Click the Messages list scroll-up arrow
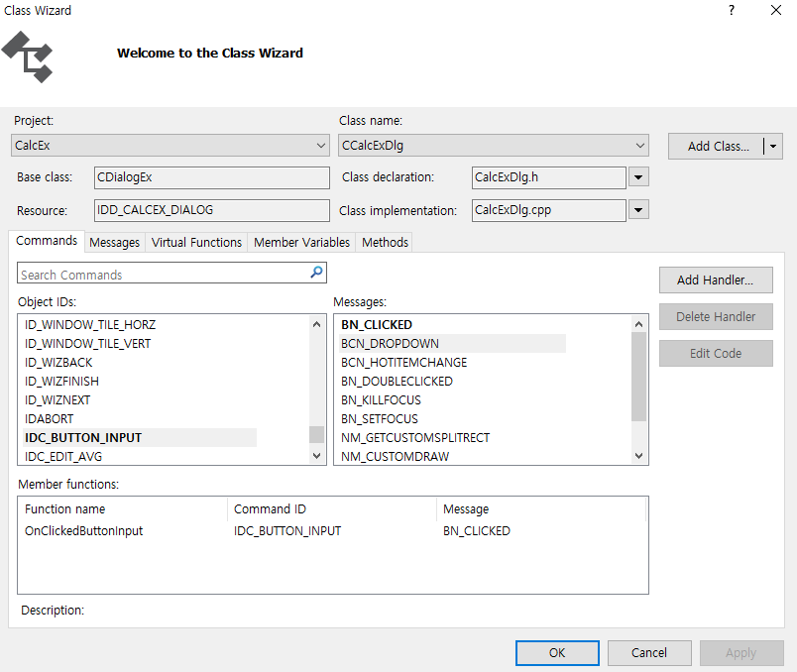Screen dimensions: 797x672 pos(639,324)
